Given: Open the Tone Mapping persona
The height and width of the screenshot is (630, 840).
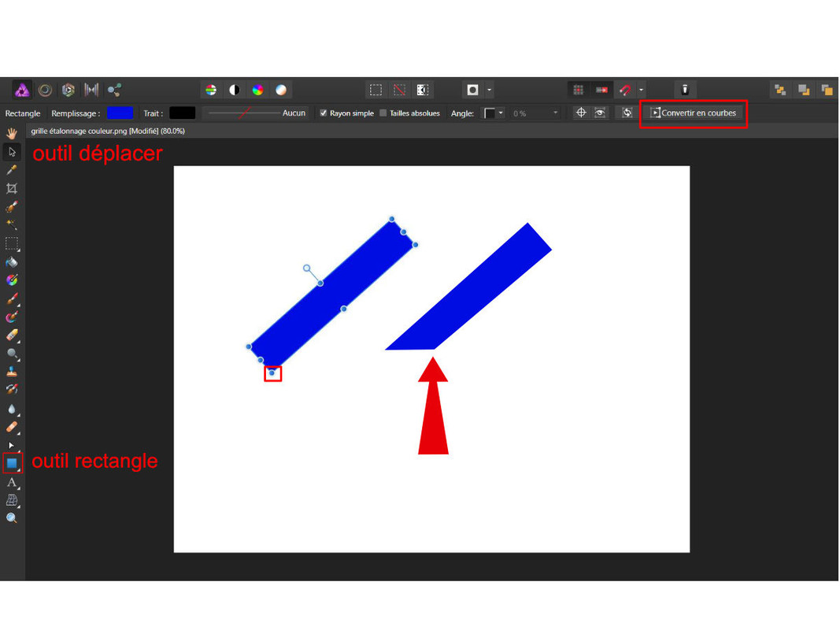Looking at the screenshot, I should [91, 90].
